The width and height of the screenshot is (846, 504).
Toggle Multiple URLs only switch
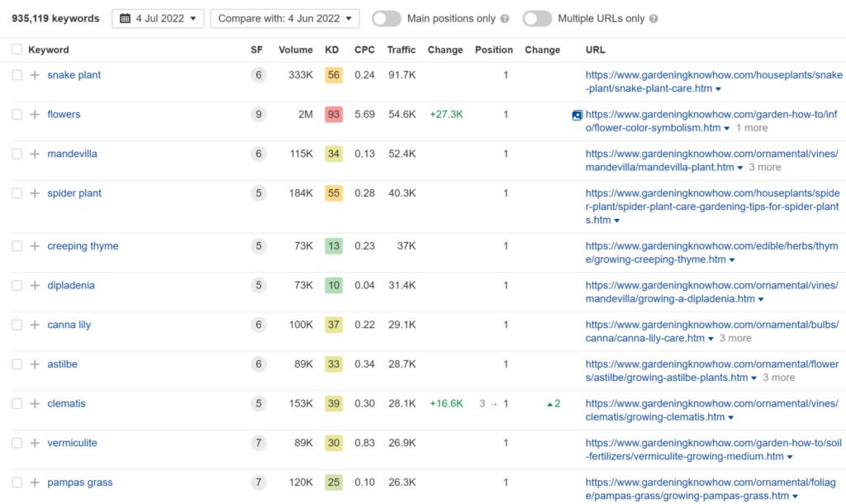pyautogui.click(x=537, y=19)
